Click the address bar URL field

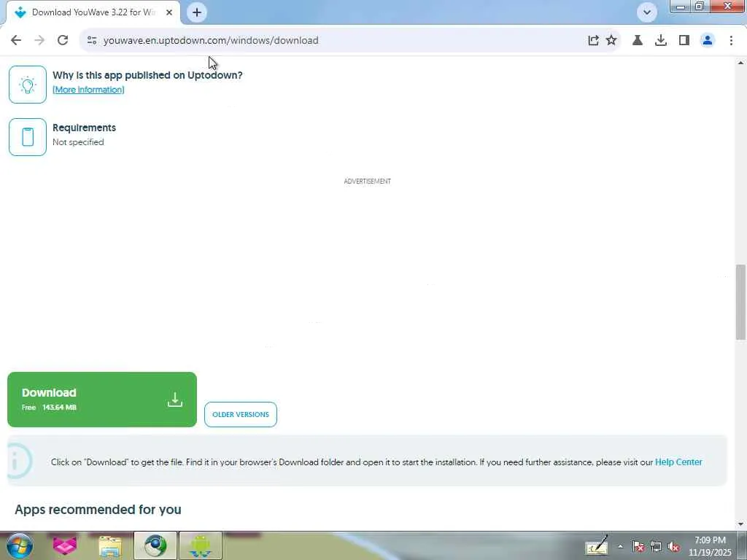tap(333, 41)
